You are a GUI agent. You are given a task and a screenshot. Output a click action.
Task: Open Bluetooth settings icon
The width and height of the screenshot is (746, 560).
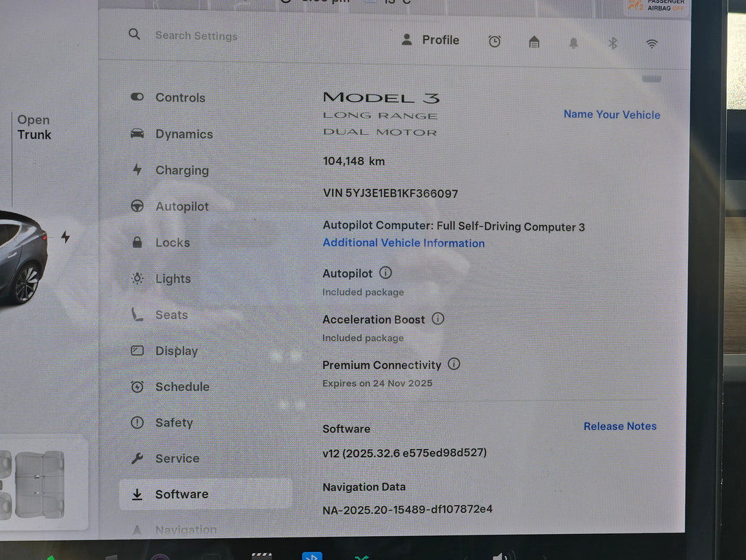pos(613,43)
